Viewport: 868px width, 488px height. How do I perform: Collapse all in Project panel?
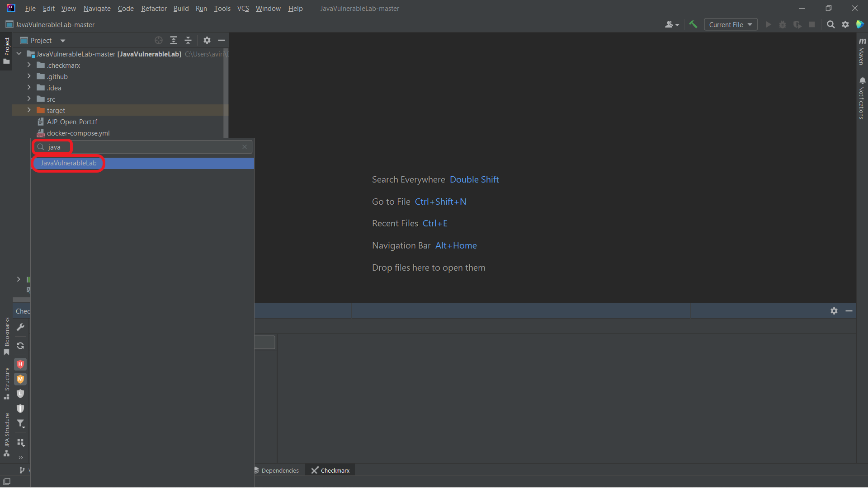click(x=189, y=40)
